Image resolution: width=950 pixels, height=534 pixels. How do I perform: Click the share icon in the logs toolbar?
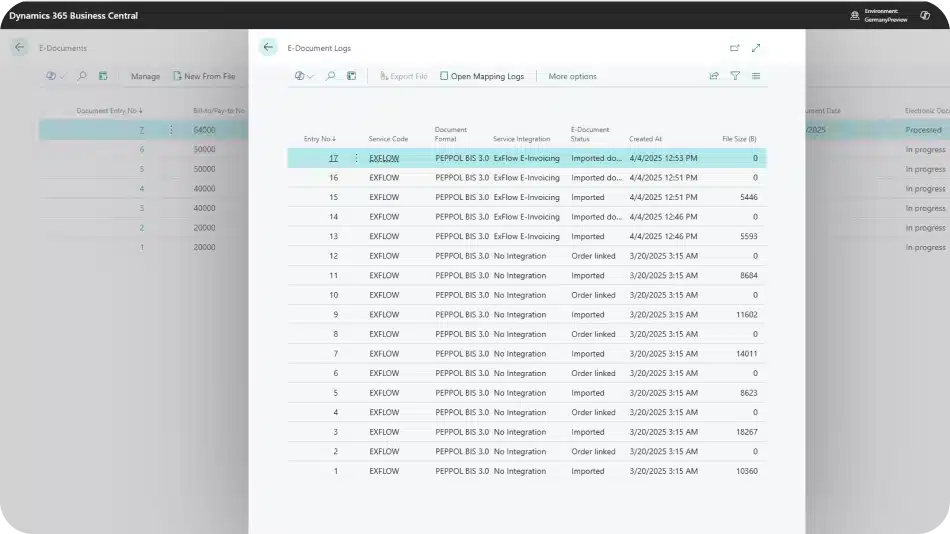714,76
